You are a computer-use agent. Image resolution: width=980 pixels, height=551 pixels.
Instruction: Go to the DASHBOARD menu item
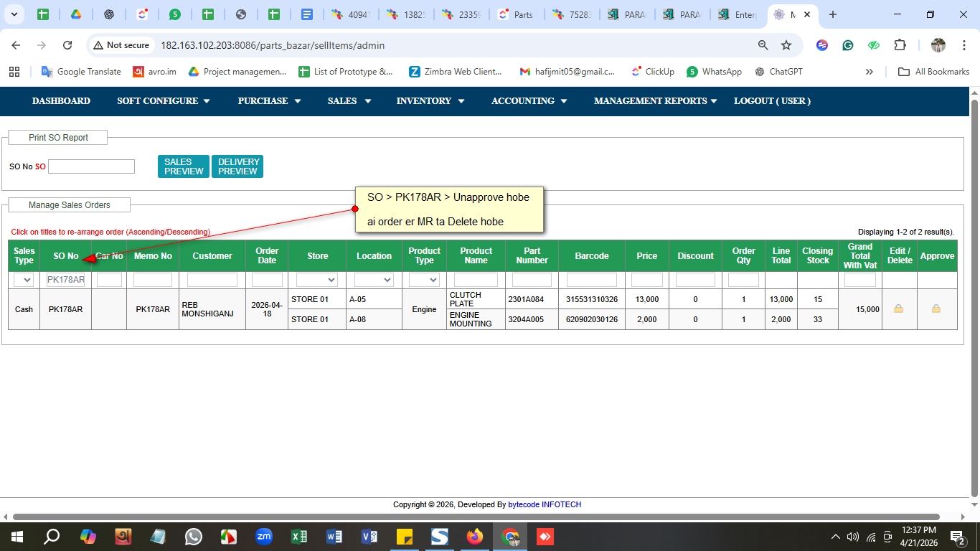pos(61,101)
